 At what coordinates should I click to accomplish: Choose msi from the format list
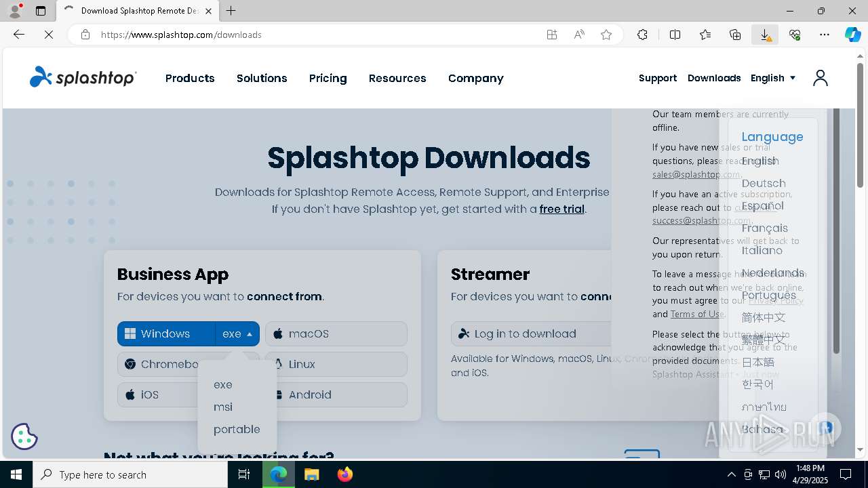pyautogui.click(x=223, y=407)
